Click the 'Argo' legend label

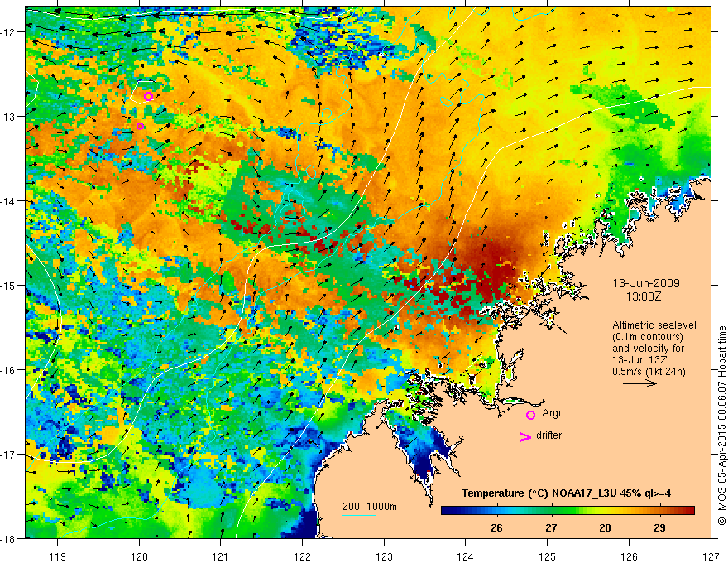pos(553,413)
